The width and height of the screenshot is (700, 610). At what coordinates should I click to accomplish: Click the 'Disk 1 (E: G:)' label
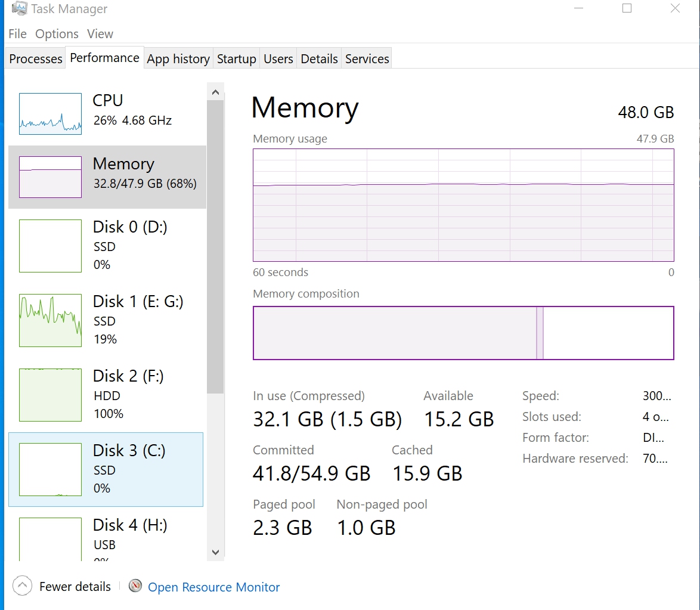pyautogui.click(x=138, y=302)
